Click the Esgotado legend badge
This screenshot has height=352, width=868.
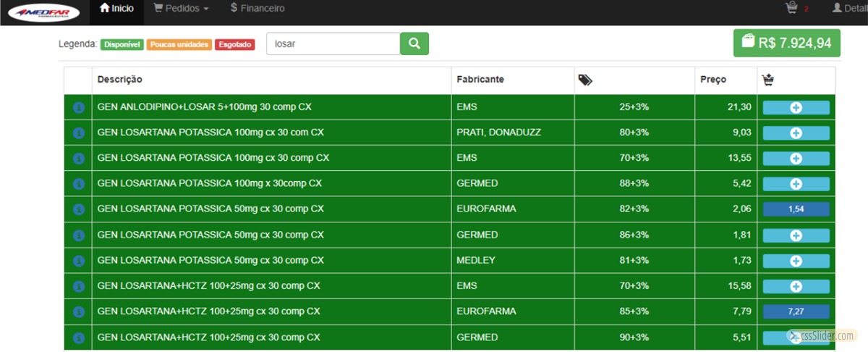[235, 45]
